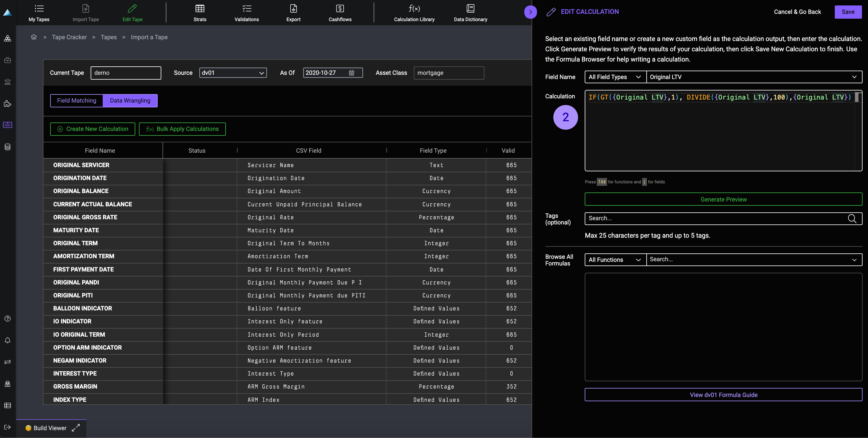
Task: Open the Data Dictionary icon
Action: [x=470, y=9]
